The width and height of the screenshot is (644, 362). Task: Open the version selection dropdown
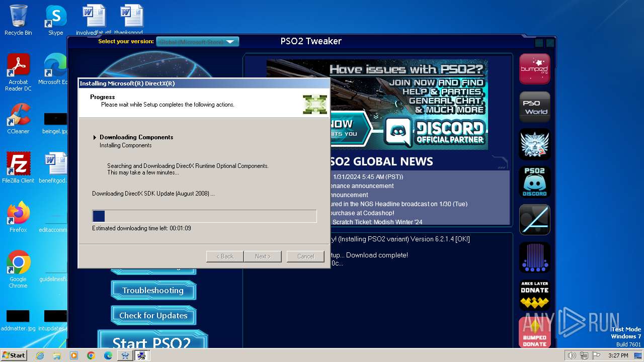click(197, 42)
